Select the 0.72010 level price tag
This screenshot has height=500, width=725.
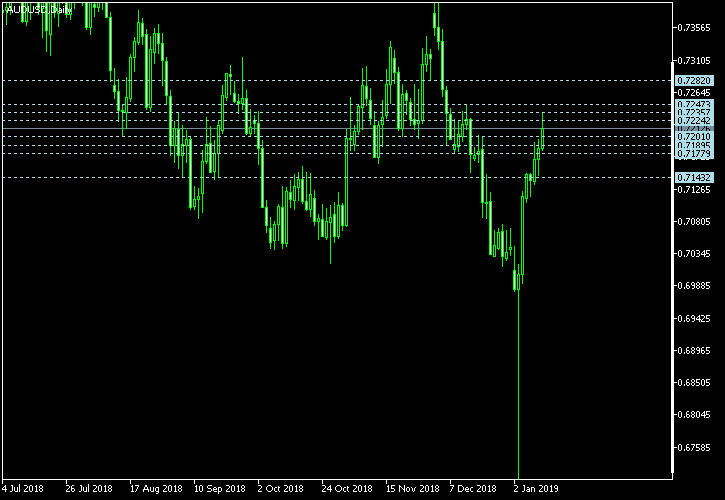[694, 136]
